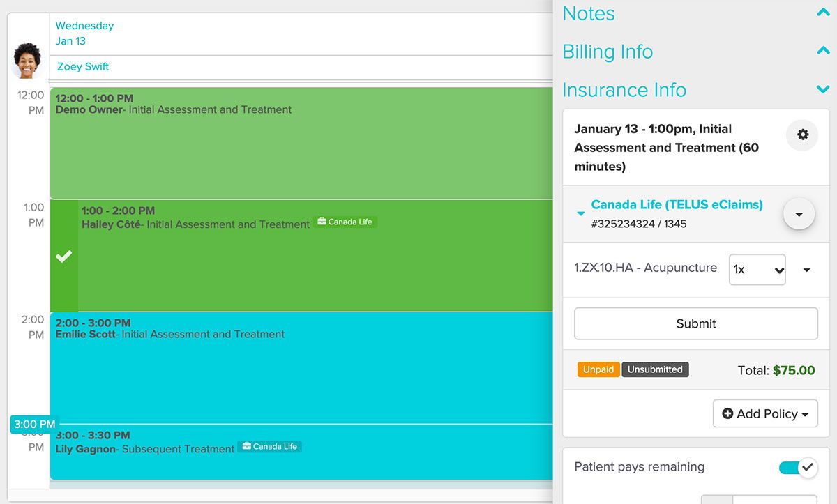
Task: Expand the Notes section chevron
Action: click(x=822, y=13)
